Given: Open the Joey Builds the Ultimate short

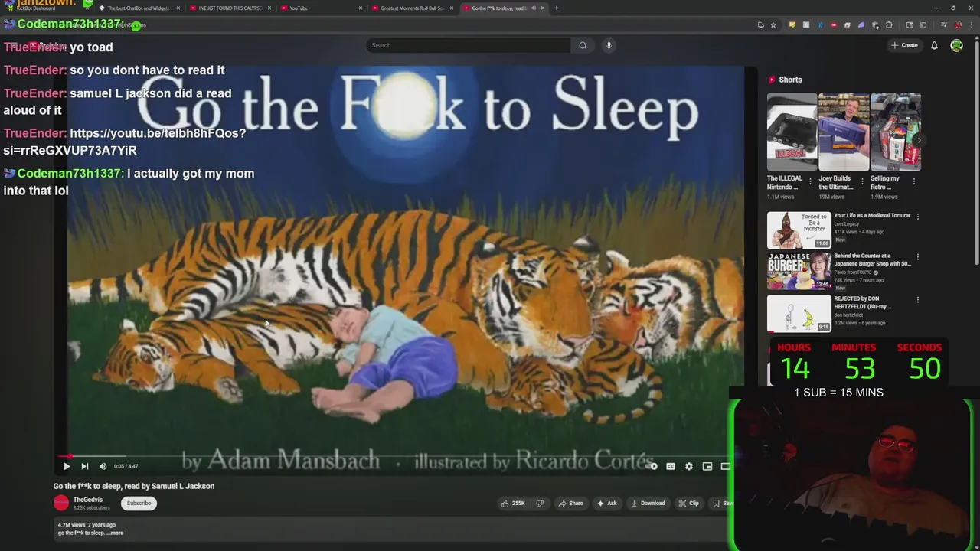Looking at the screenshot, I should coord(843,132).
